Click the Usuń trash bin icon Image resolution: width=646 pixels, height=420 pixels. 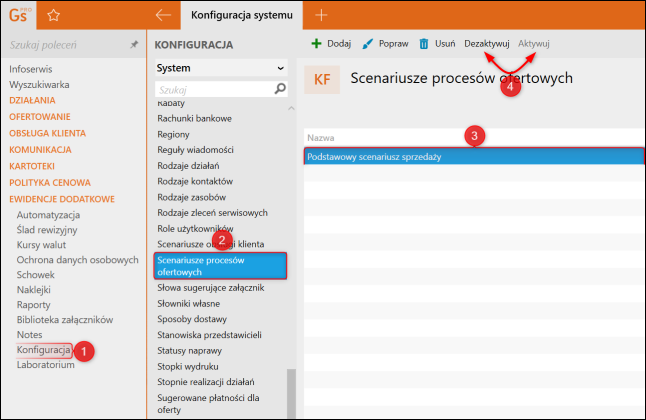[x=424, y=43]
